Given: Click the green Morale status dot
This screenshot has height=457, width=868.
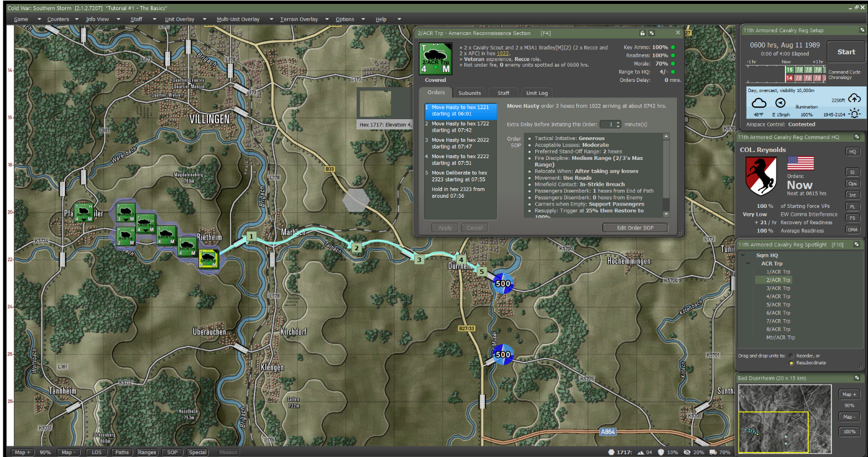Looking at the screenshot, I should (673, 64).
